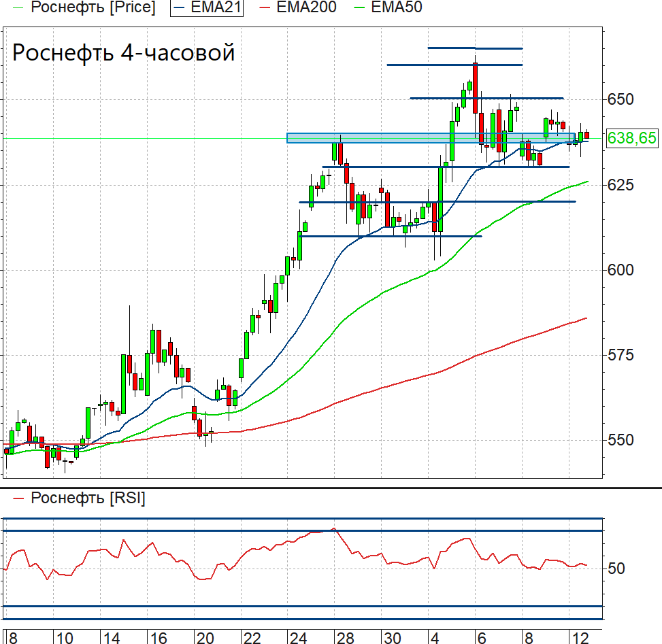Click the 550 price axis label
Image resolution: width=662 pixels, height=644 pixels.
(620, 440)
